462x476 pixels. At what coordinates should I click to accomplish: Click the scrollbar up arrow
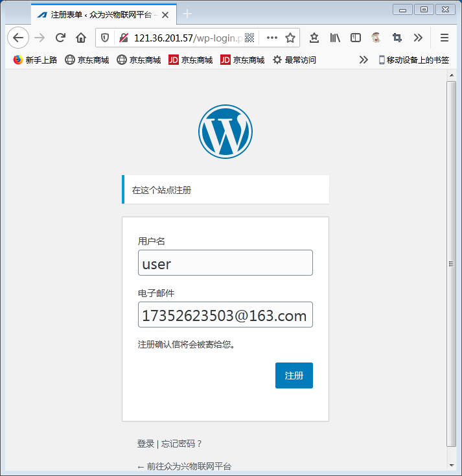click(452, 75)
